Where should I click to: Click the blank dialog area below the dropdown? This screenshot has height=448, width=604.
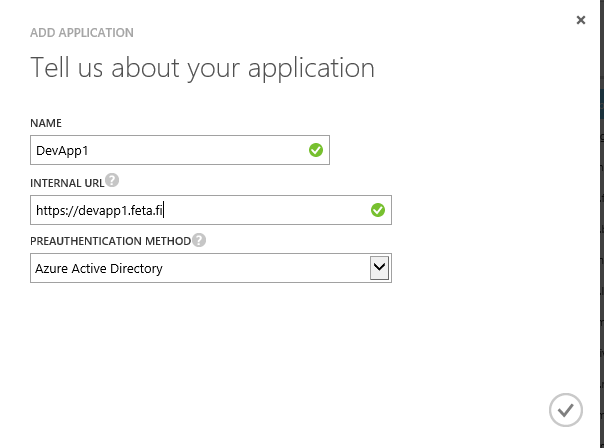click(250, 350)
